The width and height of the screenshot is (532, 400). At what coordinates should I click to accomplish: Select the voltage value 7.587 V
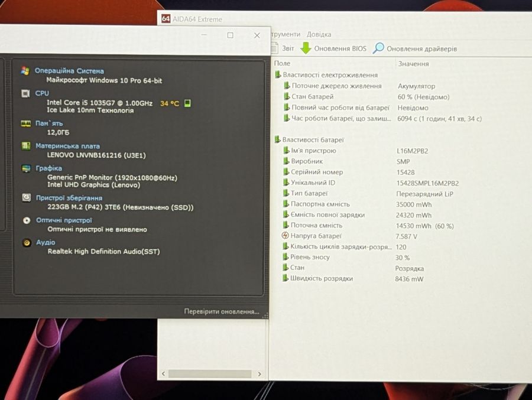pyautogui.click(x=406, y=236)
